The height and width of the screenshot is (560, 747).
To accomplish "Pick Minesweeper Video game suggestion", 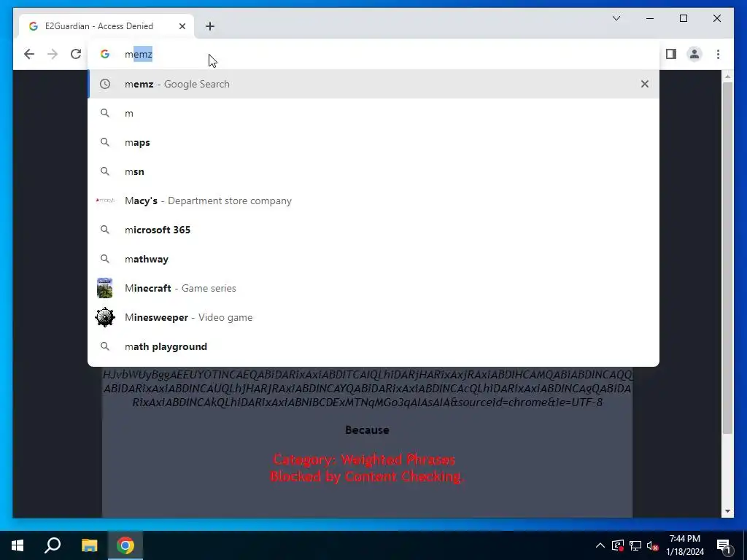I will (373, 317).
